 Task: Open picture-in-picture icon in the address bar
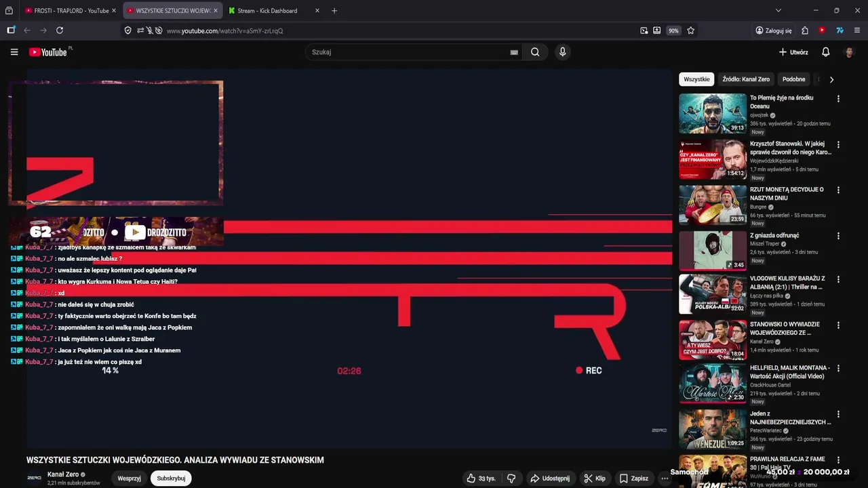pos(644,30)
